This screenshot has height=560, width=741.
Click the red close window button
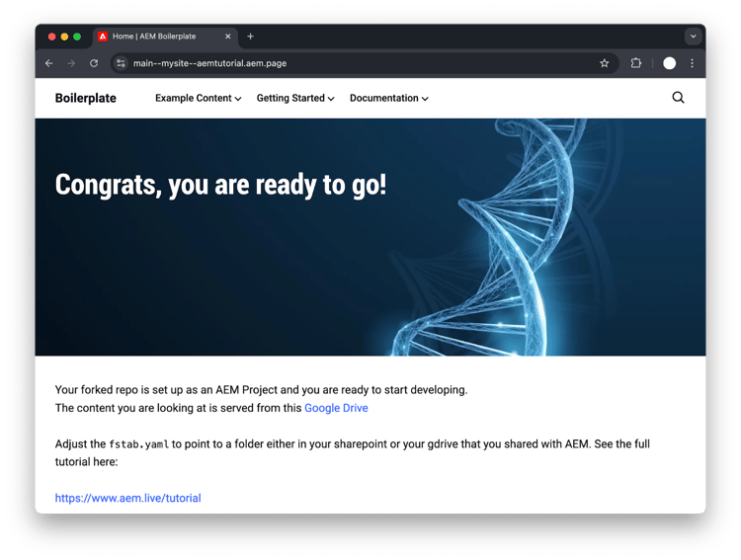click(x=52, y=37)
